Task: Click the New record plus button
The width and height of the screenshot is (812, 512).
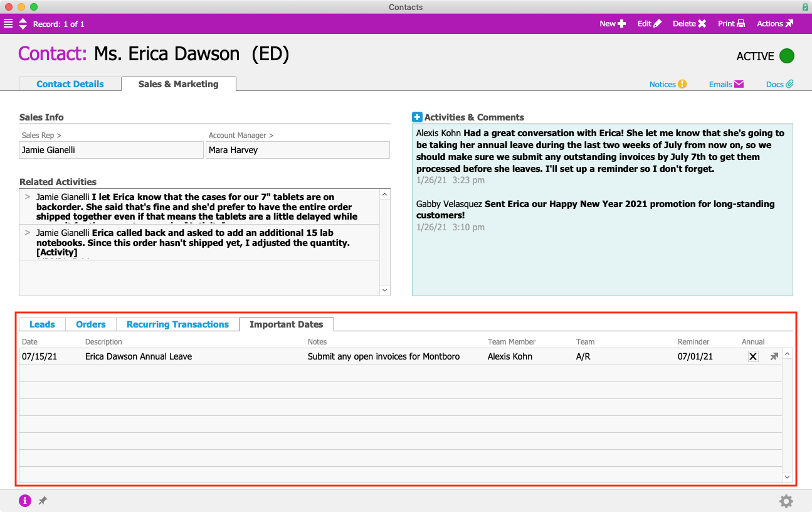Action: (612, 24)
